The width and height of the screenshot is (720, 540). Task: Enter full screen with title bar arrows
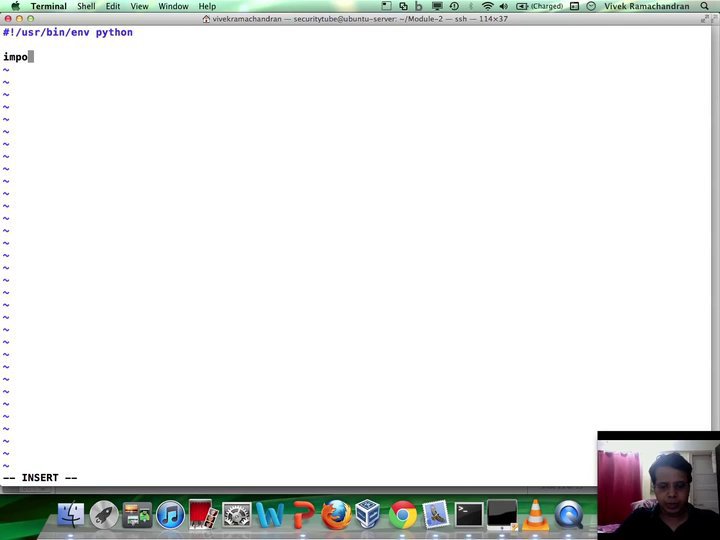(x=704, y=19)
